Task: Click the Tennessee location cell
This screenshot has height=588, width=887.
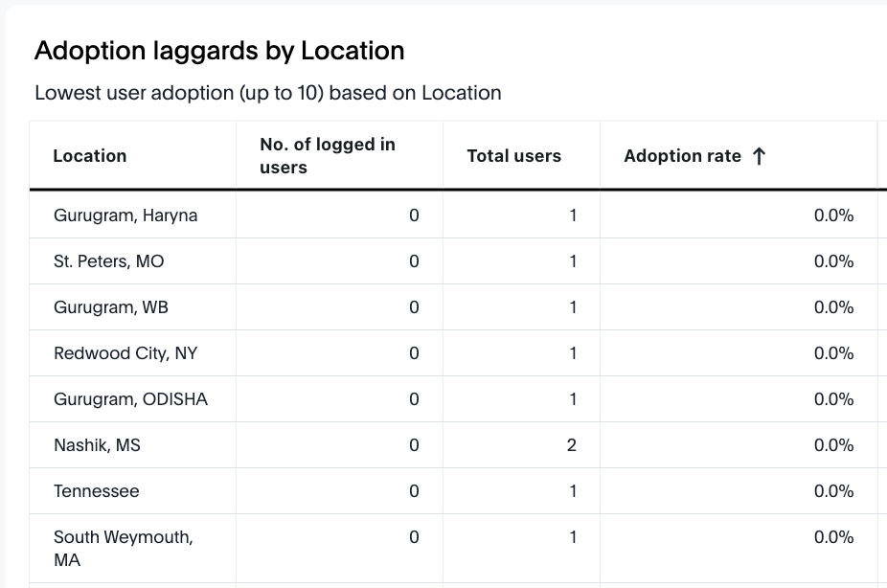Action: pyautogui.click(x=97, y=491)
